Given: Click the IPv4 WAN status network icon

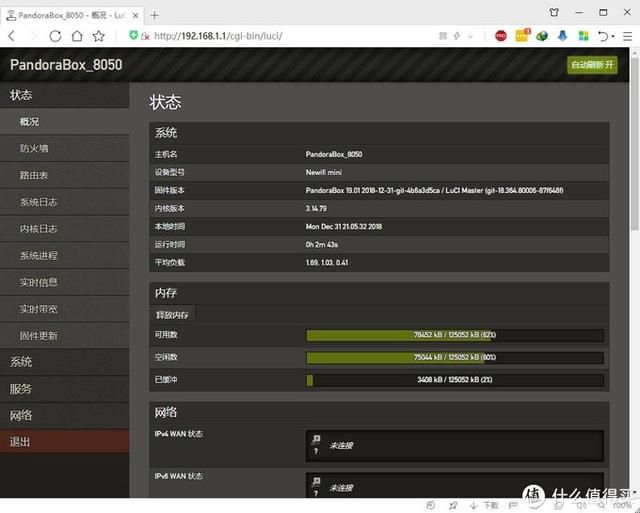Looking at the screenshot, I should point(316,440).
